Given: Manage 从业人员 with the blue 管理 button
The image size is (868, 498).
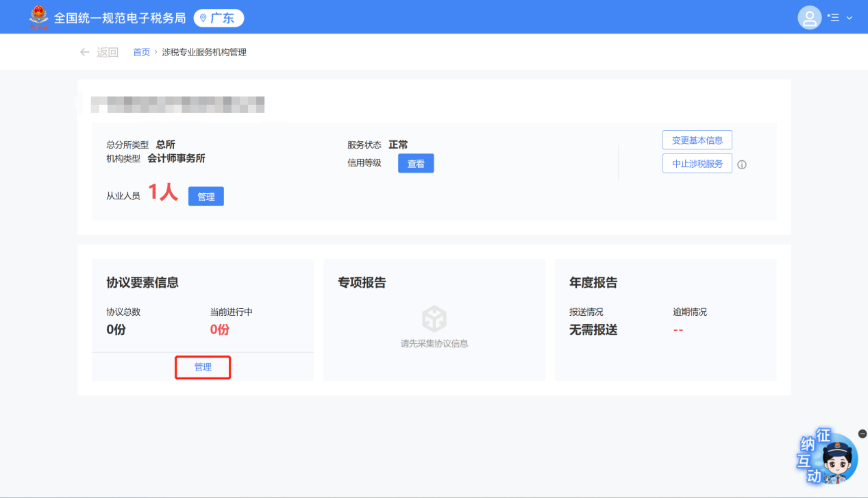Looking at the screenshot, I should pyautogui.click(x=206, y=197).
